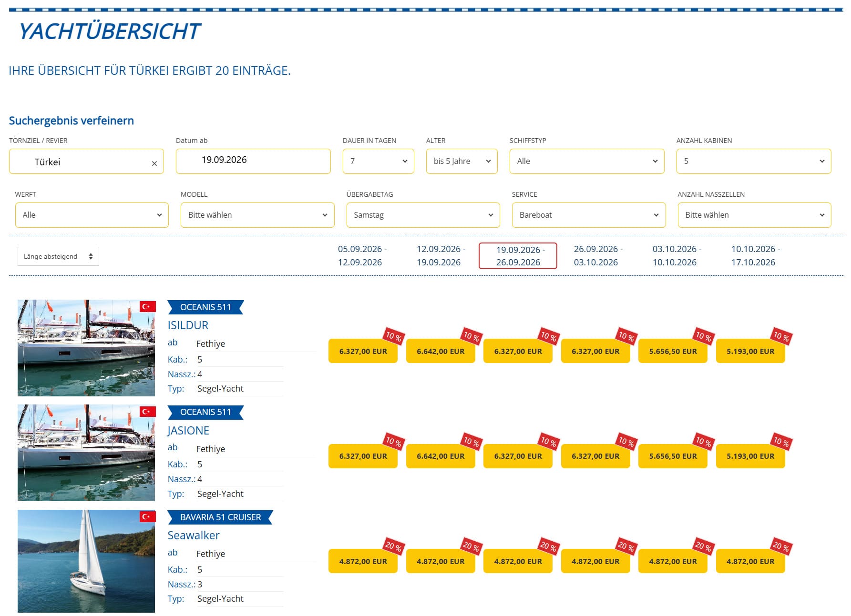
Task: Expand the Alter dropdown showing bis 5 Jahre
Action: [x=461, y=161]
